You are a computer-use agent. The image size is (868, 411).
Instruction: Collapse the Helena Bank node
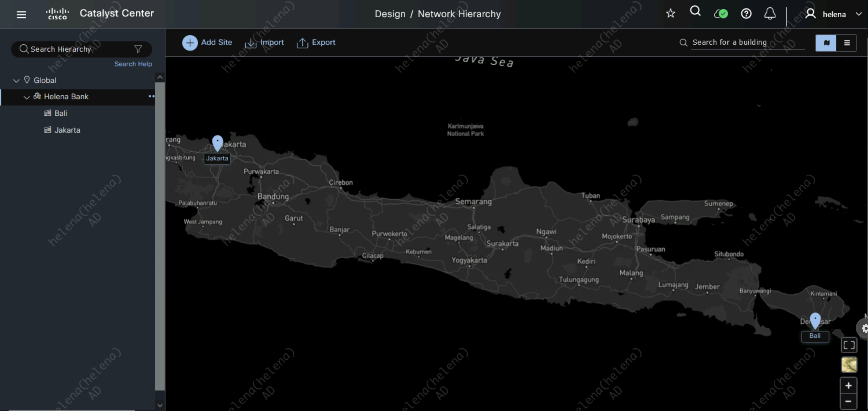coord(26,97)
